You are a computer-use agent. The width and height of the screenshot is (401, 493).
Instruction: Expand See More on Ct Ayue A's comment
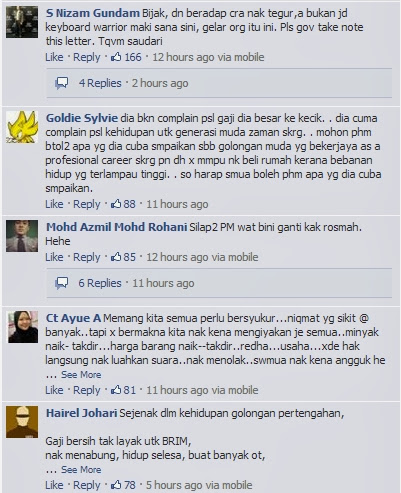coord(81,375)
